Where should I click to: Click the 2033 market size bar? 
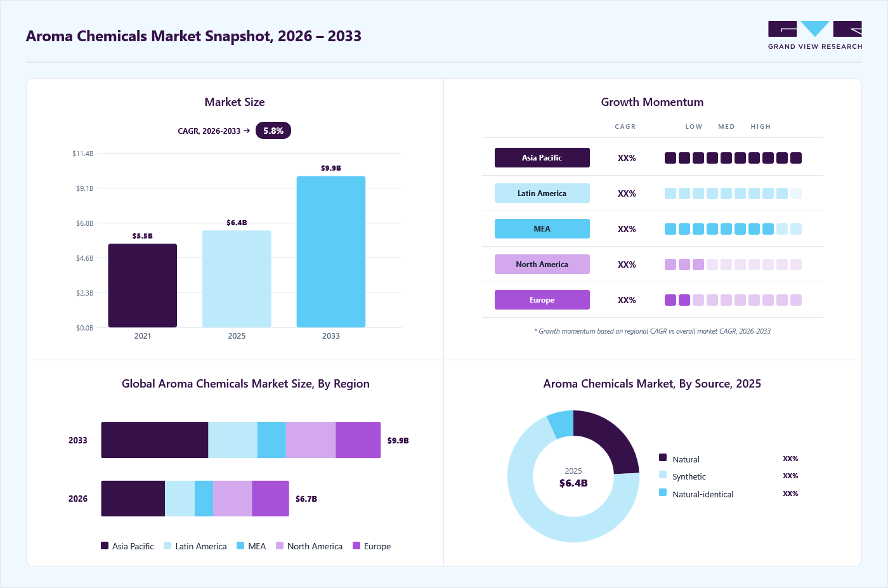(331, 252)
